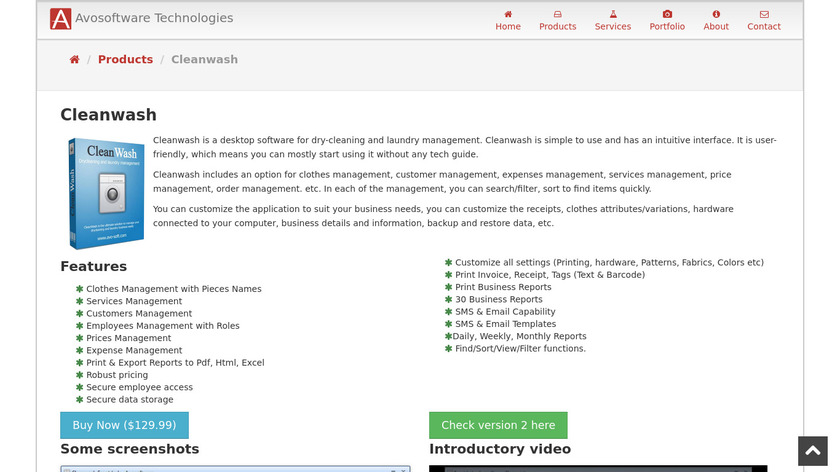This screenshot has height=472, width=840.
Task: Click the 'SMS & Email Capability' feature item
Action: 505,312
